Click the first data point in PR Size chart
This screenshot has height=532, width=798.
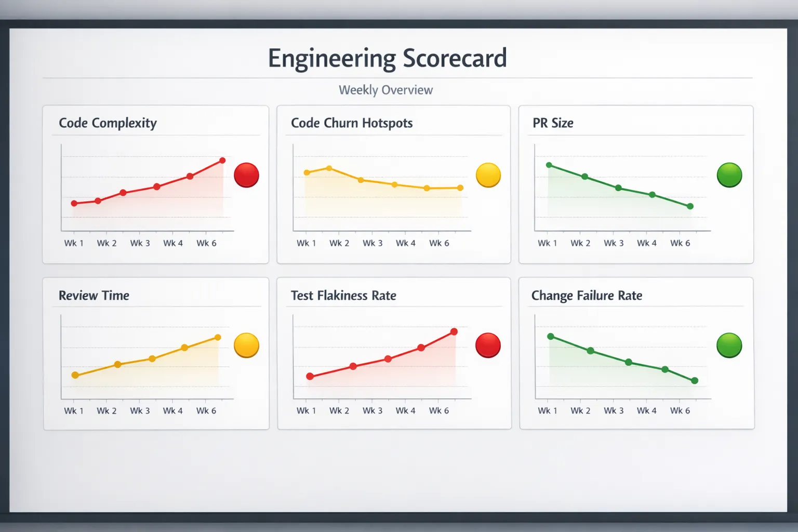(x=549, y=165)
